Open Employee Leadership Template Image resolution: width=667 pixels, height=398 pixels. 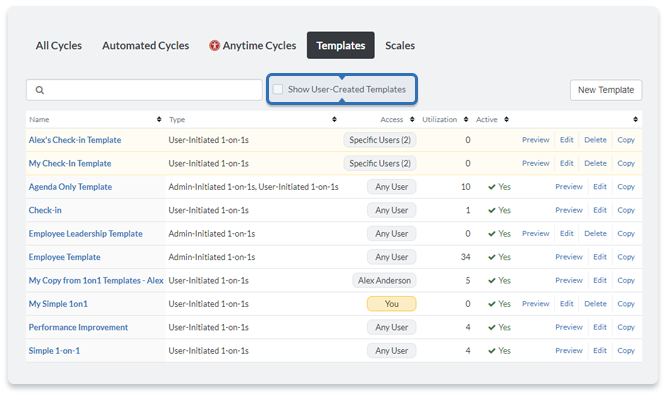tap(86, 233)
